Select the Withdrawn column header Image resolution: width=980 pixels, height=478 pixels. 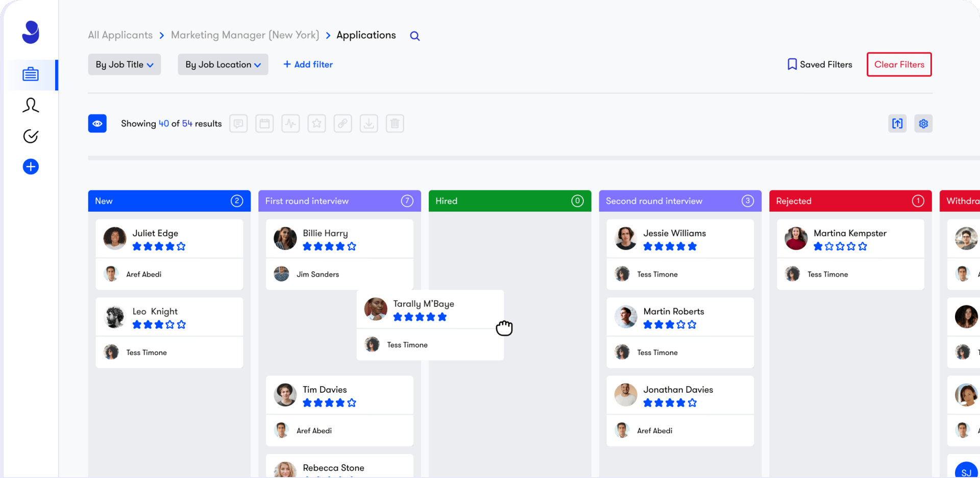[x=960, y=201]
